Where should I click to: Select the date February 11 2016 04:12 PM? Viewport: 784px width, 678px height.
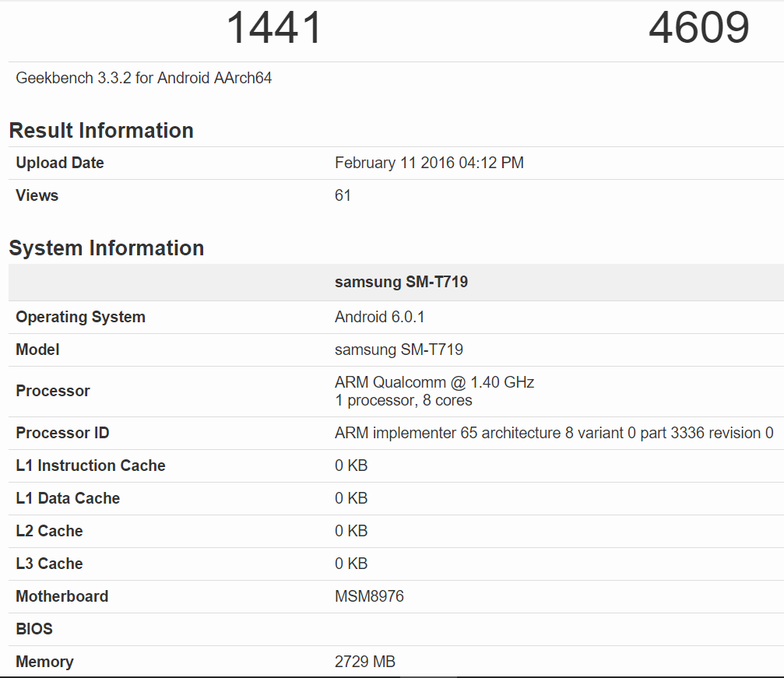tap(429, 163)
